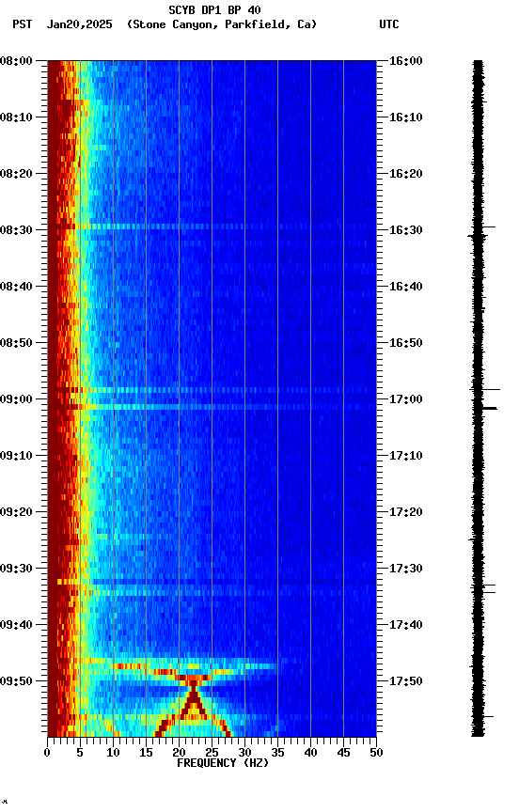Click the '16:00' UTC time label
The image size is (519, 812).
[x=406, y=61]
